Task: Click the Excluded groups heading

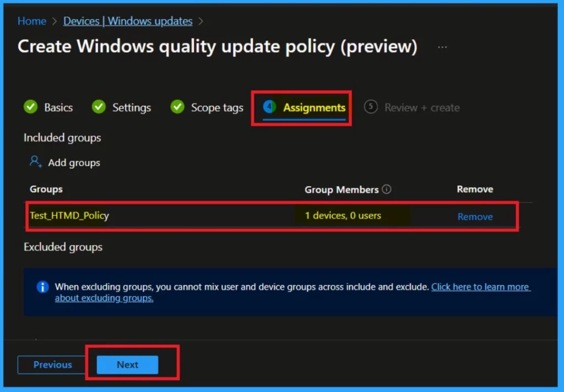Action: click(63, 247)
